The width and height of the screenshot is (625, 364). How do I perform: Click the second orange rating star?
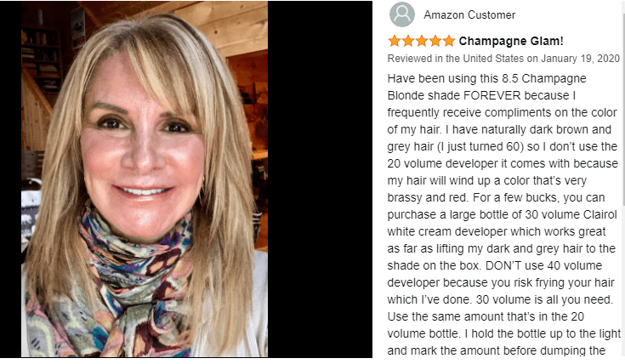coord(408,41)
